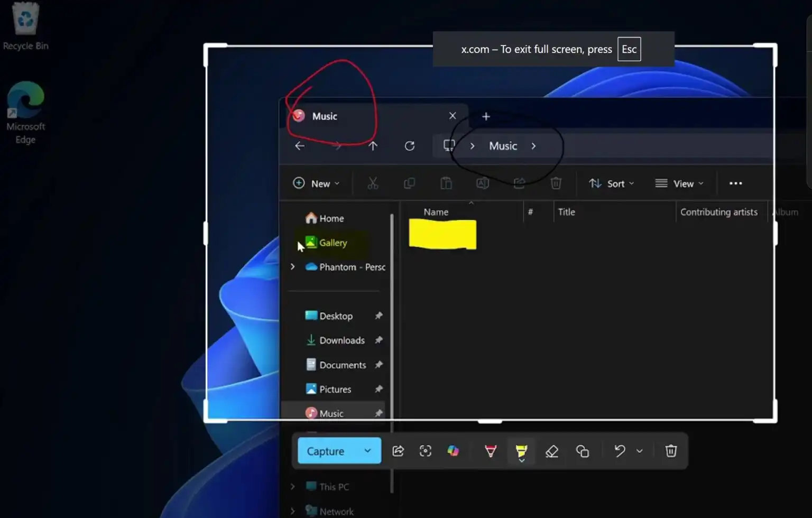
Task: Open the View dropdown in File Explorer
Action: coord(680,183)
